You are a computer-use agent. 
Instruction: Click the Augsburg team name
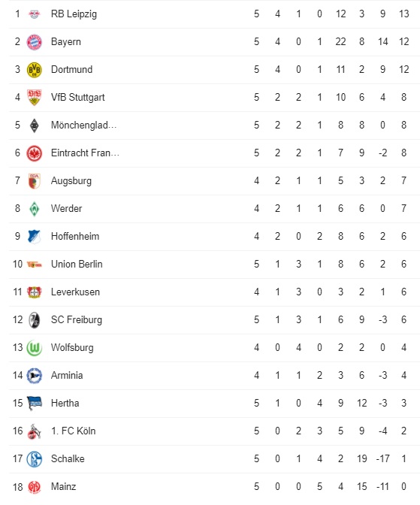tap(71, 180)
